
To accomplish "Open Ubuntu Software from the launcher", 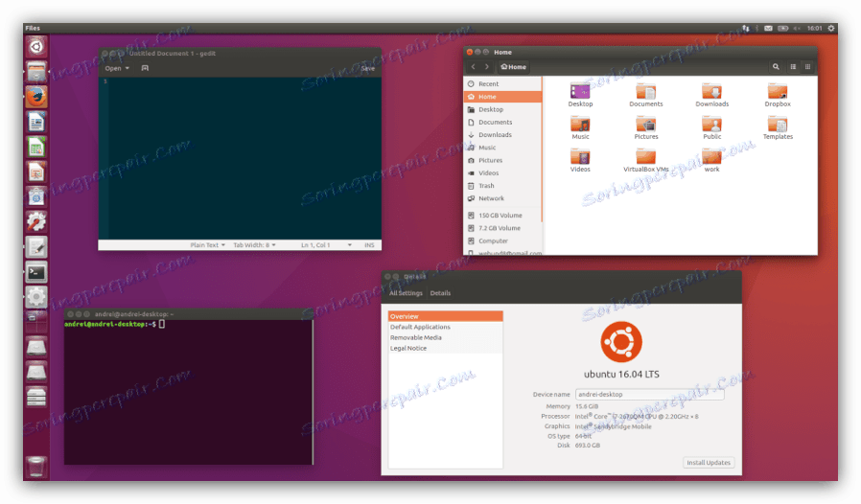I will coord(36,196).
